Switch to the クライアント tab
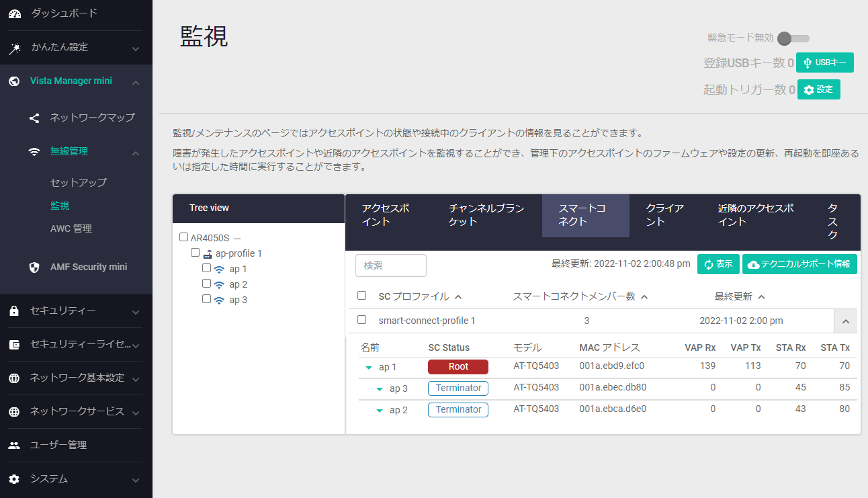 click(664, 215)
